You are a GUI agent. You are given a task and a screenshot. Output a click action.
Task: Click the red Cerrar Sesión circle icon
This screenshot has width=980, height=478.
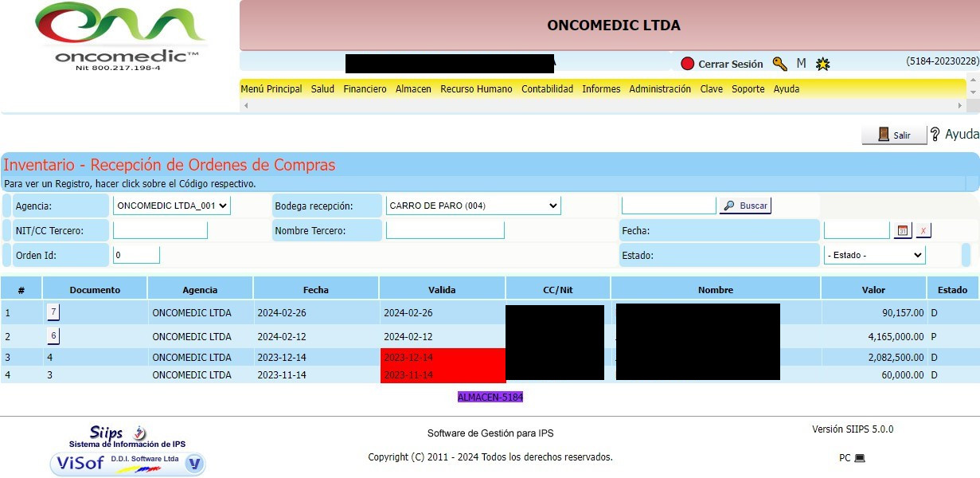tap(688, 64)
